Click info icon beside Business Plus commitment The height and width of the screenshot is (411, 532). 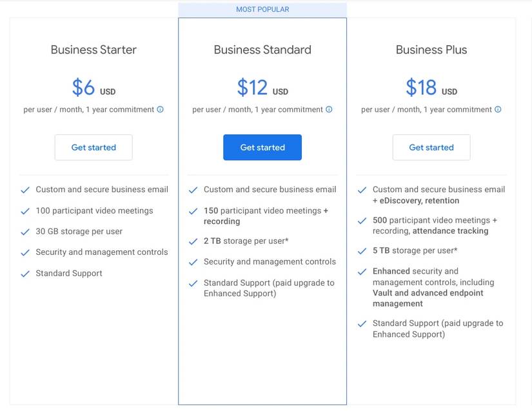(498, 110)
